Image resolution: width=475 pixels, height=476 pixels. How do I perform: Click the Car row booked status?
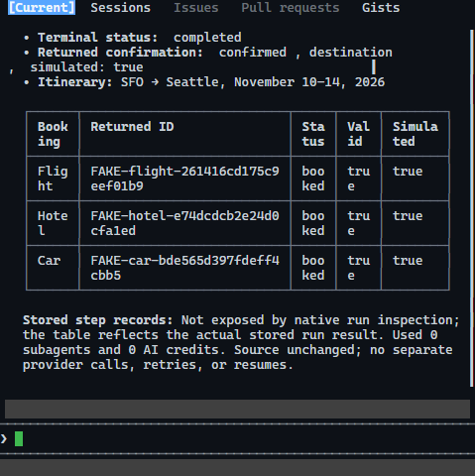coord(313,268)
